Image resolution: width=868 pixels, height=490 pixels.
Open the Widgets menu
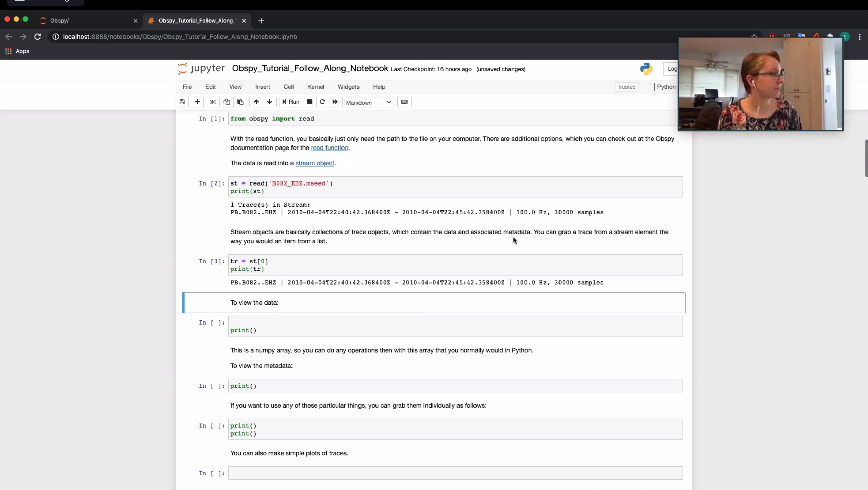pos(348,87)
